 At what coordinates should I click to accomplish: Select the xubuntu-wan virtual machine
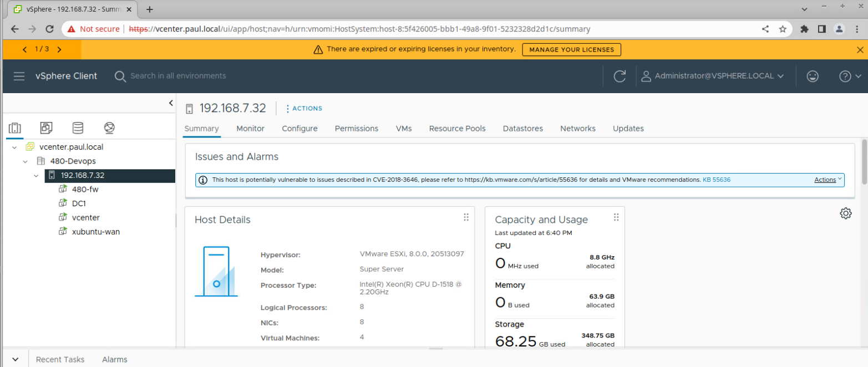95,232
